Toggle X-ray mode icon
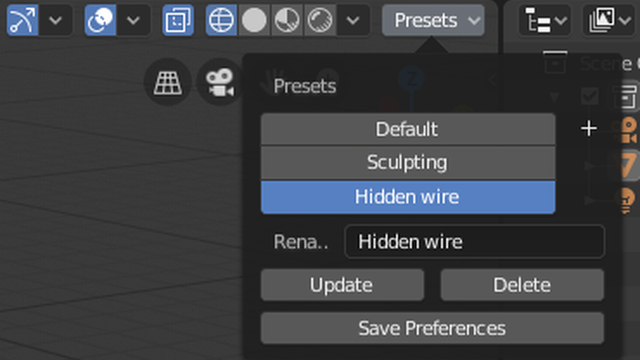Screen dimensions: 640x360 (178, 20)
